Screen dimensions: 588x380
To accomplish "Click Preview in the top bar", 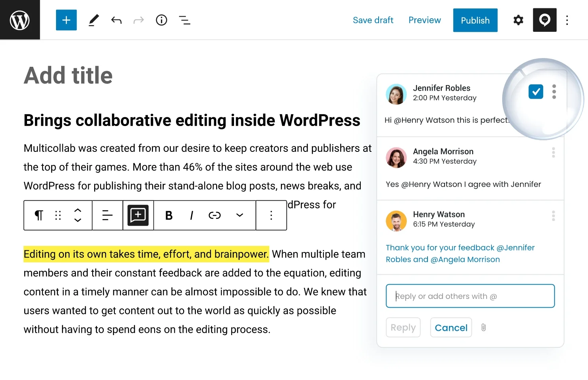I will (425, 20).
